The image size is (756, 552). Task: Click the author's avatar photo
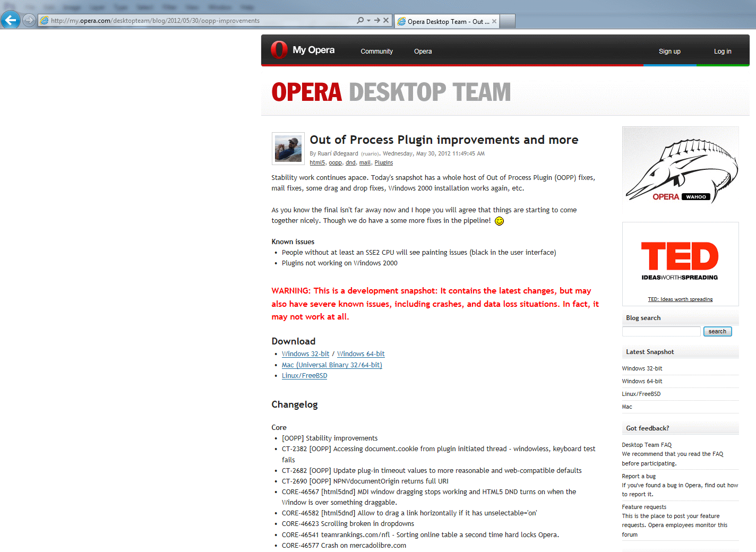[x=288, y=149]
